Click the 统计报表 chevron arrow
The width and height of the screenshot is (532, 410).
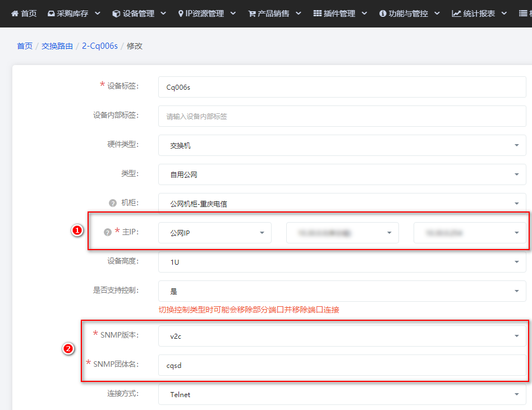click(504, 13)
